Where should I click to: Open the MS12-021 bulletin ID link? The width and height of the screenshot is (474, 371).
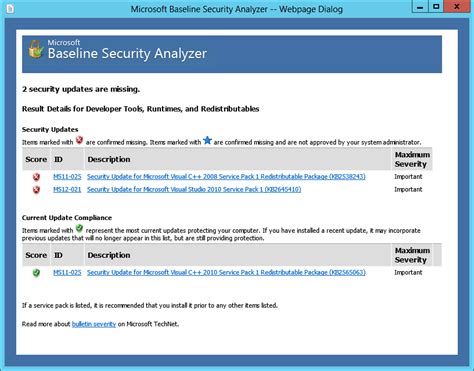67,189
